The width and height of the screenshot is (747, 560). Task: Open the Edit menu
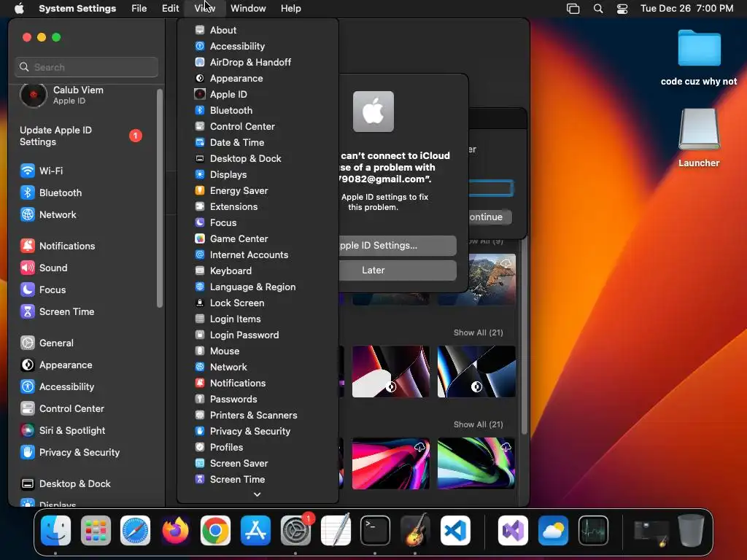pyautogui.click(x=170, y=8)
